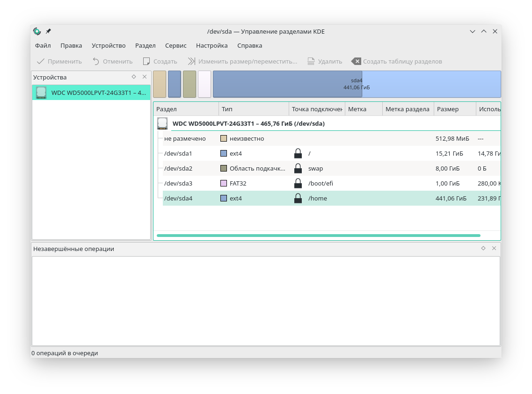This screenshot has width=532, height=394.
Task: Float the Devices panel with diamond button
Action: pyautogui.click(x=134, y=77)
